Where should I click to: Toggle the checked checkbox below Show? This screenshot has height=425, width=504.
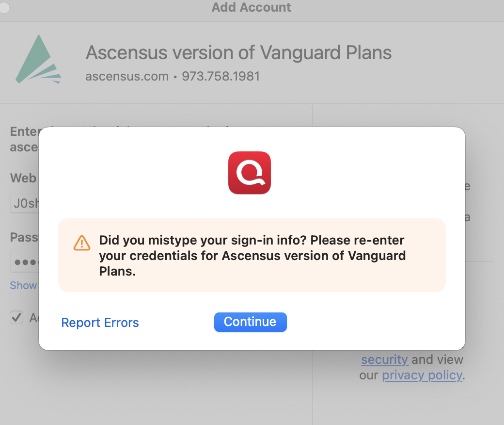point(17,317)
